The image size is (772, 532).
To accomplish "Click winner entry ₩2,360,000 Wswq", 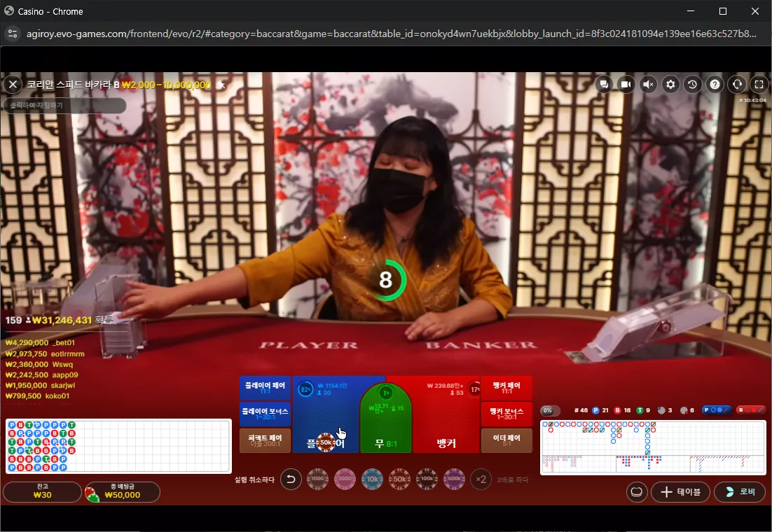I will (39, 364).
